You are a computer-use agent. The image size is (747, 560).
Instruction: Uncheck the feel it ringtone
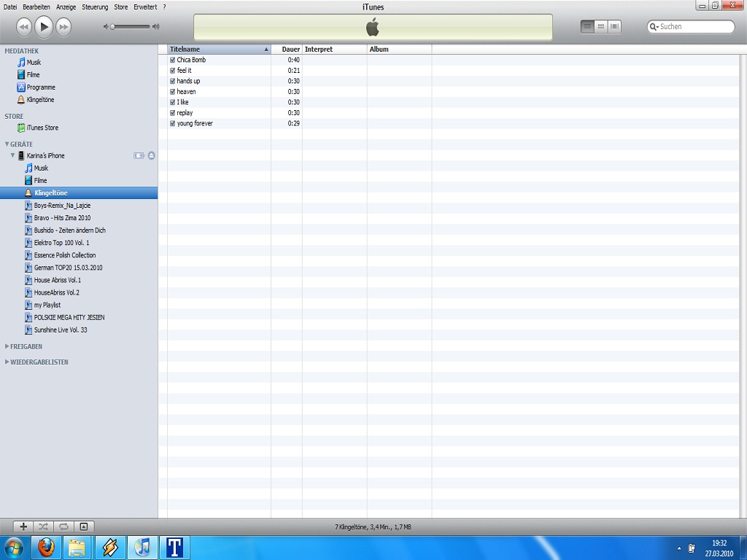click(x=172, y=71)
